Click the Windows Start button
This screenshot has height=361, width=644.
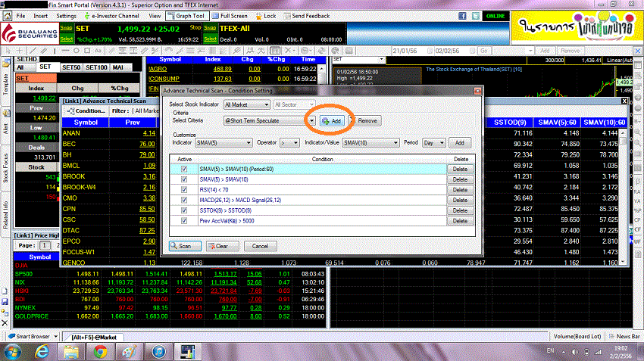[x=13, y=352]
